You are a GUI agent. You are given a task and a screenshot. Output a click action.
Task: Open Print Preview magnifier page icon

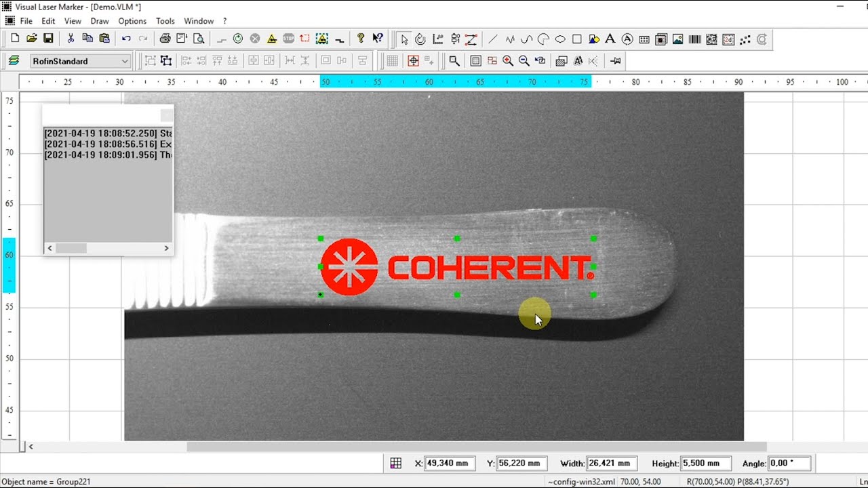point(199,39)
